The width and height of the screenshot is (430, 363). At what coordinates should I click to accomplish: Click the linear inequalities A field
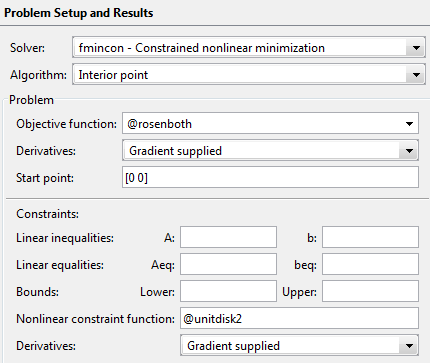[228, 237]
